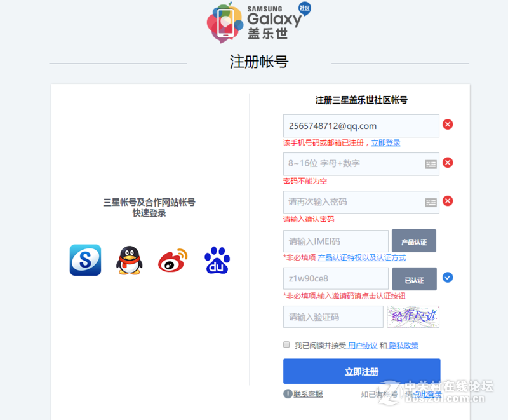Open virtual keyboard in password field
508x420 pixels.
[431, 165]
